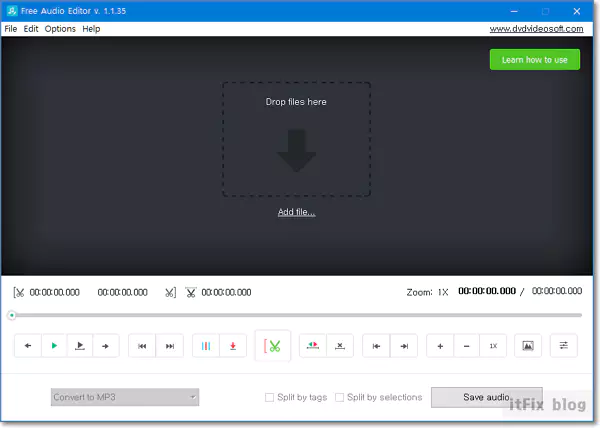The height and width of the screenshot is (428, 600).
Task: Click the blue and red split markers icon
Action: coord(206,346)
